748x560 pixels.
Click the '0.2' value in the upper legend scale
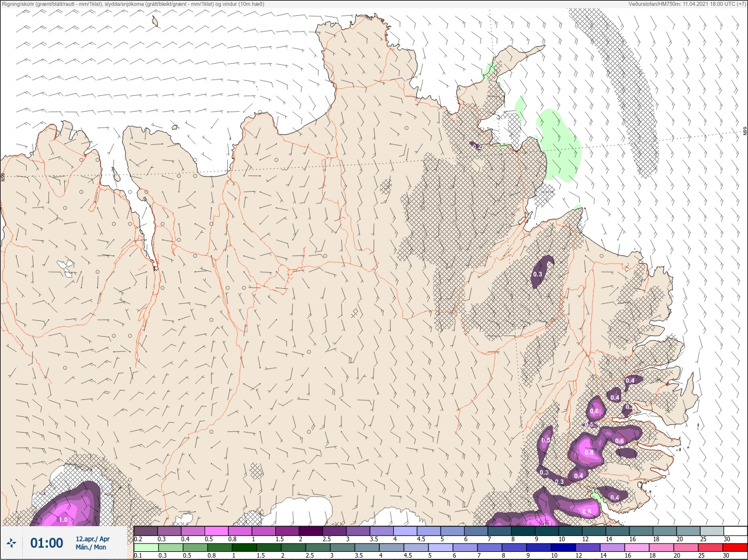click(x=138, y=539)
